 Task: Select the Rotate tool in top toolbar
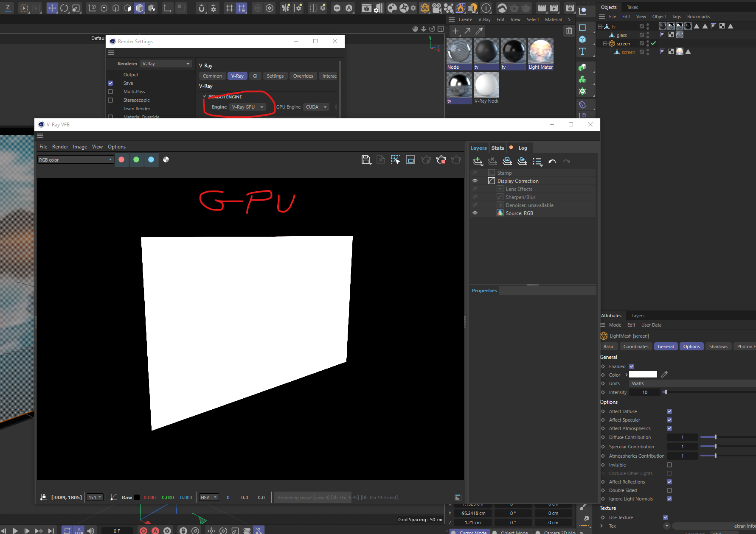[64, 8]
